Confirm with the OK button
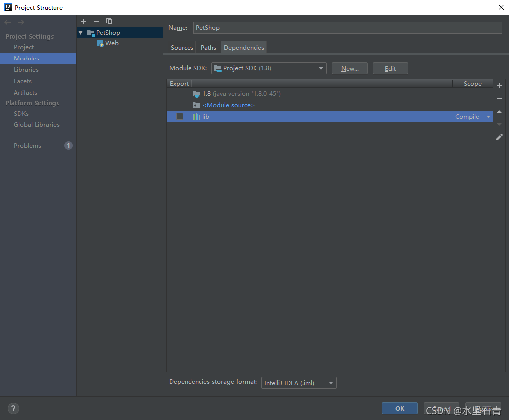This screenshot has width=509, height=420. [399, 408]
